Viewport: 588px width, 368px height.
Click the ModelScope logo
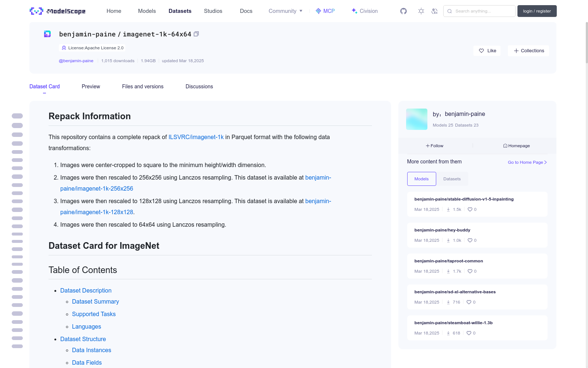tap(58, 11)
